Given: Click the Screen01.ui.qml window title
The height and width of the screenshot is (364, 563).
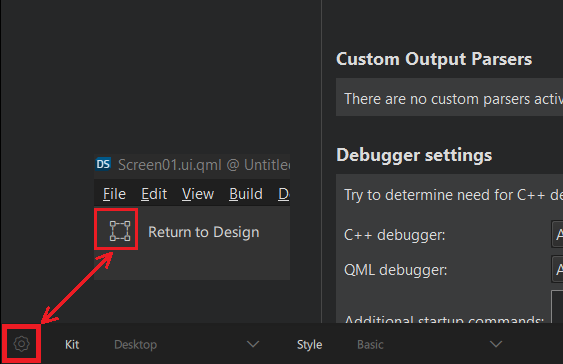Looking at the screenshot, I should 204,165.
